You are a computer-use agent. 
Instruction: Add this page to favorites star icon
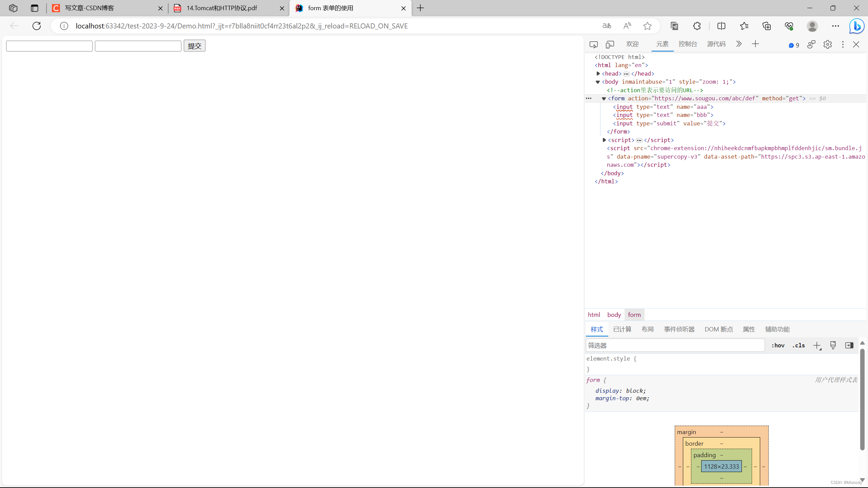[647, 26]
